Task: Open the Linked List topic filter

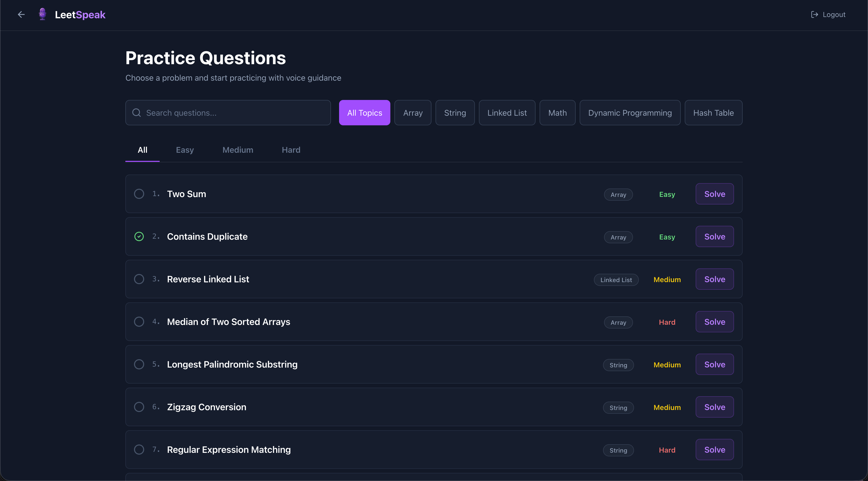Action: pyautogui.click(x=506, y=113)
